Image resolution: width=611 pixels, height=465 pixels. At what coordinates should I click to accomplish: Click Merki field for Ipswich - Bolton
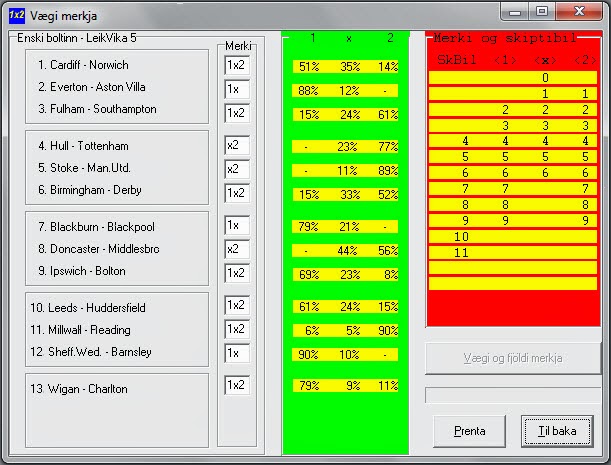click(237, 273)
